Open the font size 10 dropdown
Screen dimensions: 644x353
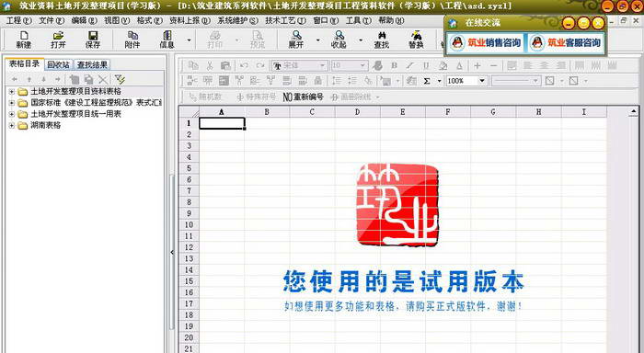(x=362, y=65)
